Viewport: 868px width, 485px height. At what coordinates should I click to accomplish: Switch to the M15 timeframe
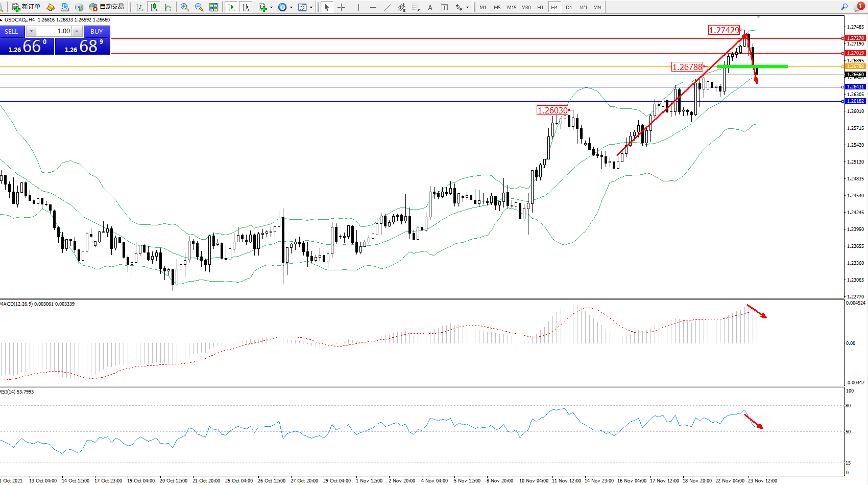511,7
